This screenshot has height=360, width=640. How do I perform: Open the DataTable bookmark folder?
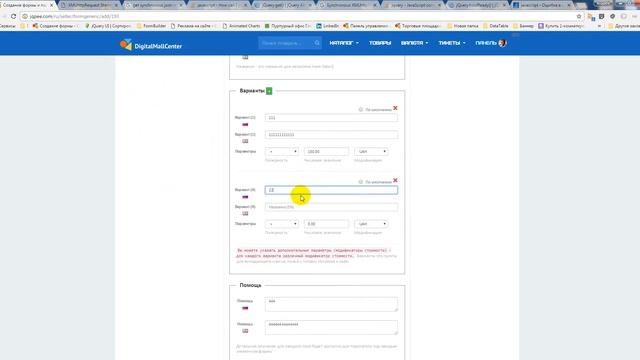click(x=496, y=26)
